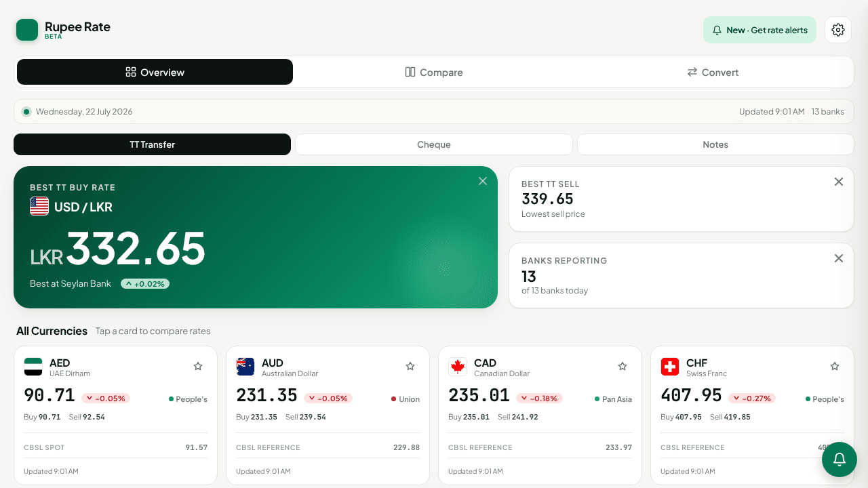Click the +0.02% change badge
This screenshot has width=868, height=488.
[145, 284]
